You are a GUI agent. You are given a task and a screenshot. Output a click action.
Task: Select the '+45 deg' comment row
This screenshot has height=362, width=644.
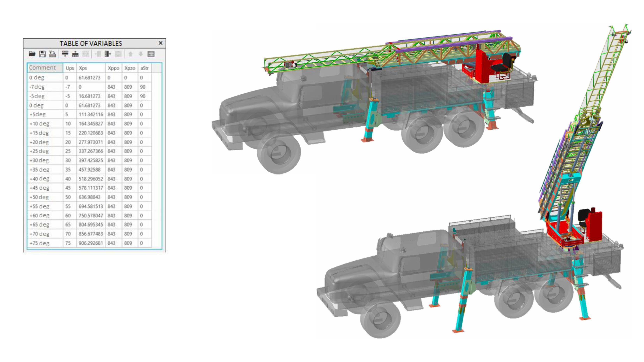45,188
